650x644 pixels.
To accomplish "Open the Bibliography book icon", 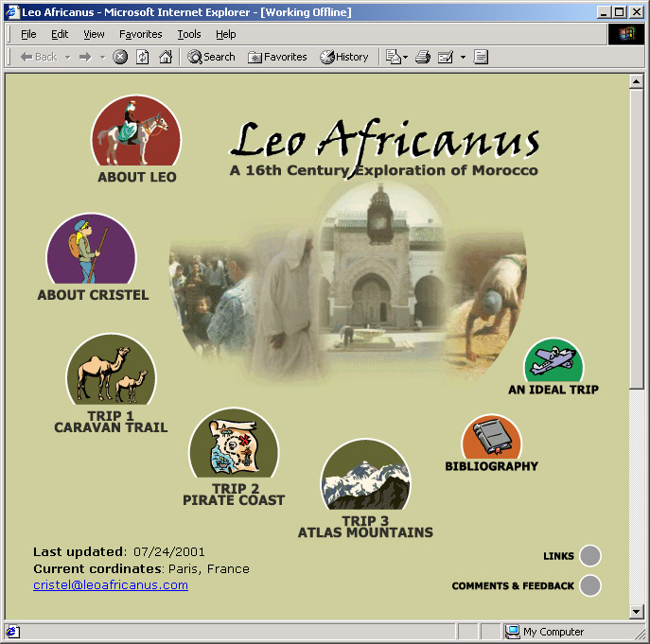I will click(x=492, y=437).
